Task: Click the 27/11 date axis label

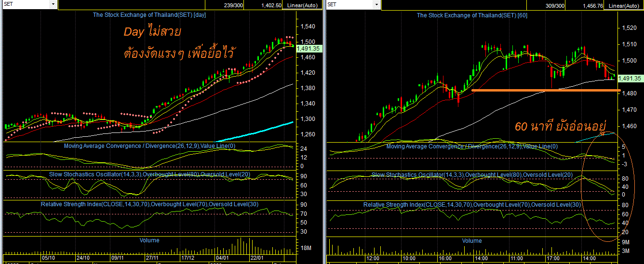Action: [x=152, y=258]
